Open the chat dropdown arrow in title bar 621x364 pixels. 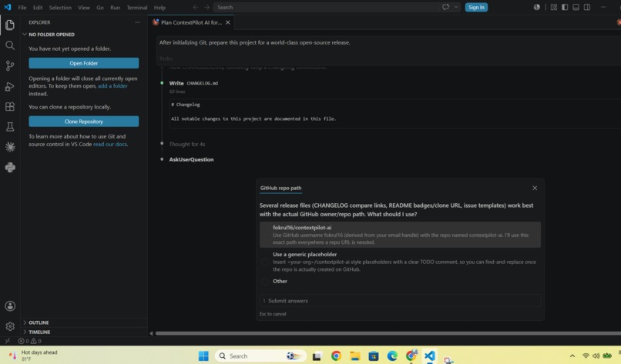pos(456,7)
